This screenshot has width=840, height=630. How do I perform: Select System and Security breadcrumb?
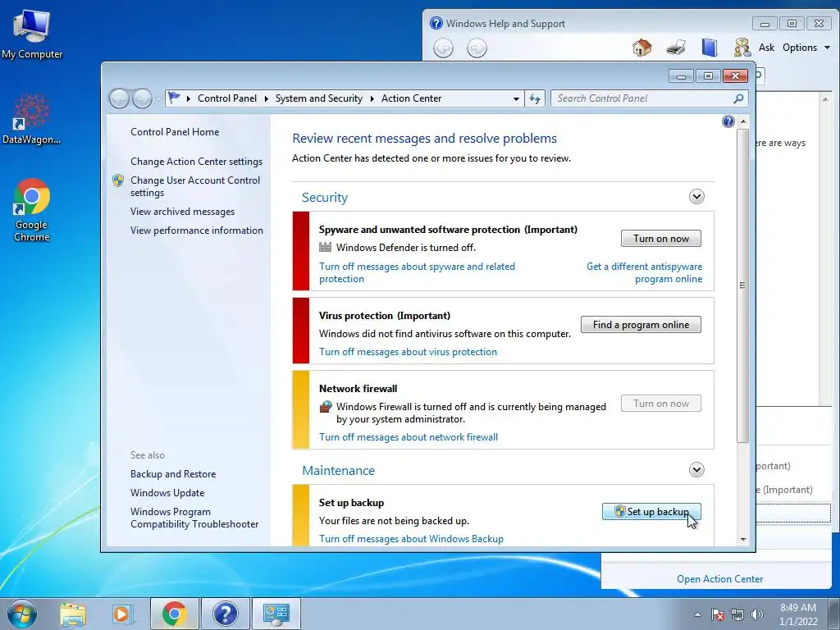(319, 98)
